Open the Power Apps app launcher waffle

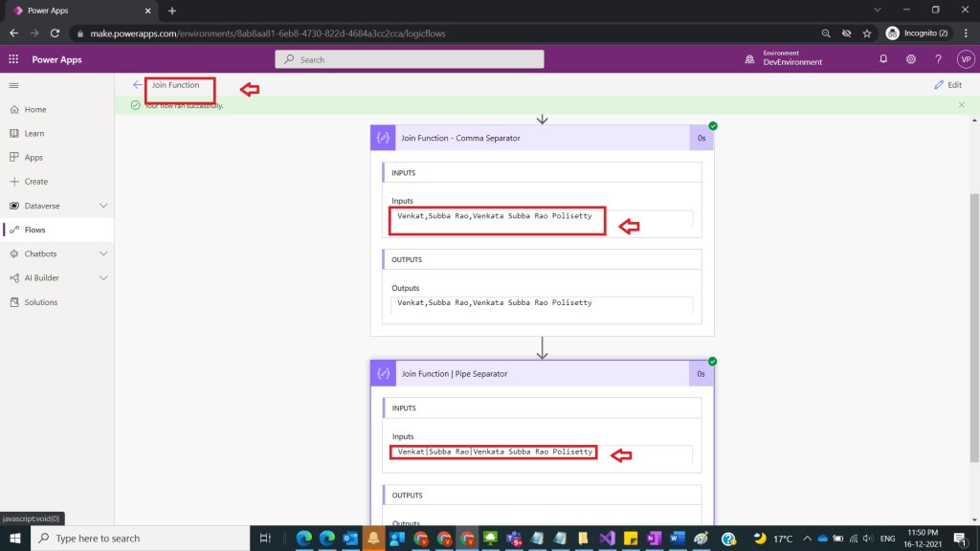pyautogui.click(x=13, y=59)
